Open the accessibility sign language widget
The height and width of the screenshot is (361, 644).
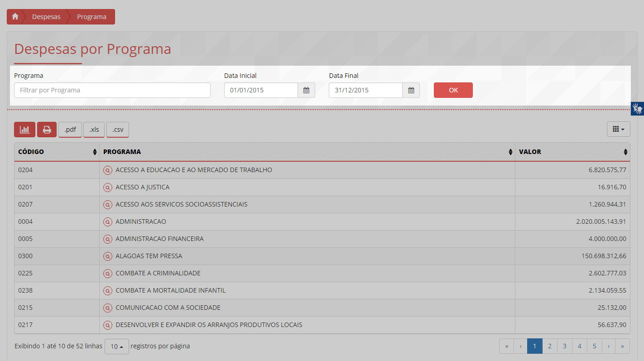click(x=637, y=109)
